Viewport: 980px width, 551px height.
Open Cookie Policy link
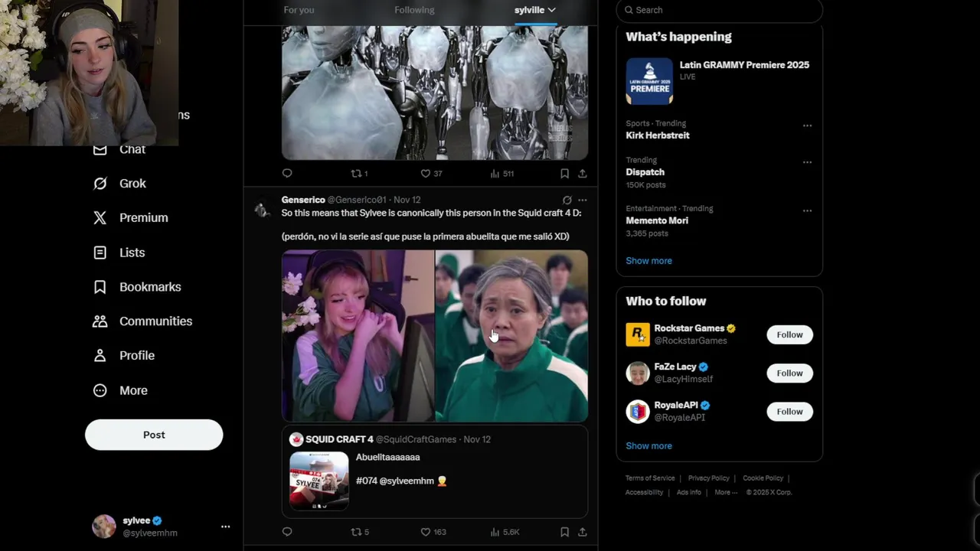(x=763, y=478)
